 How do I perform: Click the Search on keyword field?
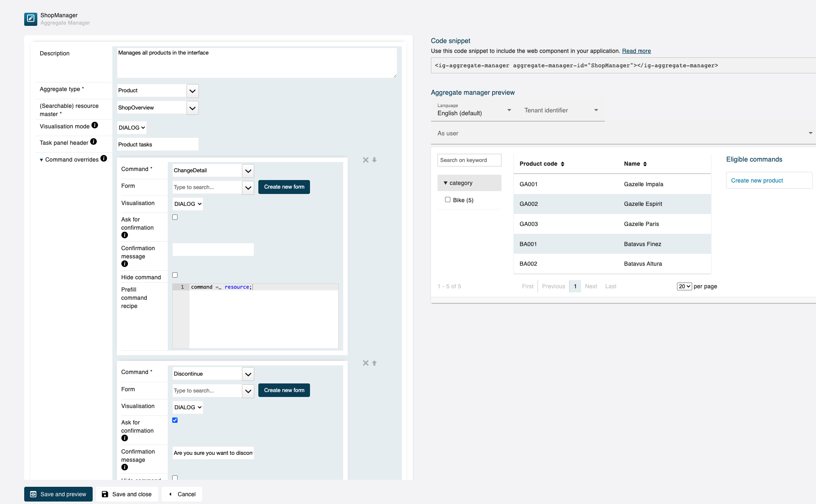[x=469, y=160]
